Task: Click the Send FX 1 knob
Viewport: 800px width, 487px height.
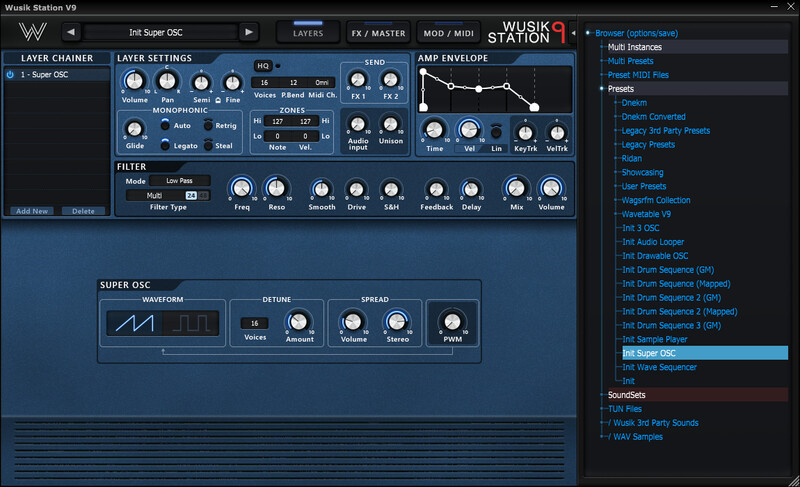Action: pyautogui.click(x=358, y=80)
